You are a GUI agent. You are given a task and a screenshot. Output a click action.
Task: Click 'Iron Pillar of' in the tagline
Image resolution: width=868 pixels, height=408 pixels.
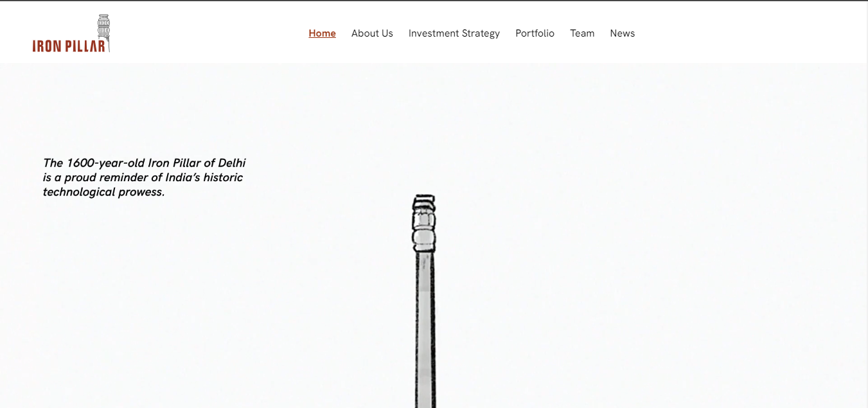[x=181, y=163]
